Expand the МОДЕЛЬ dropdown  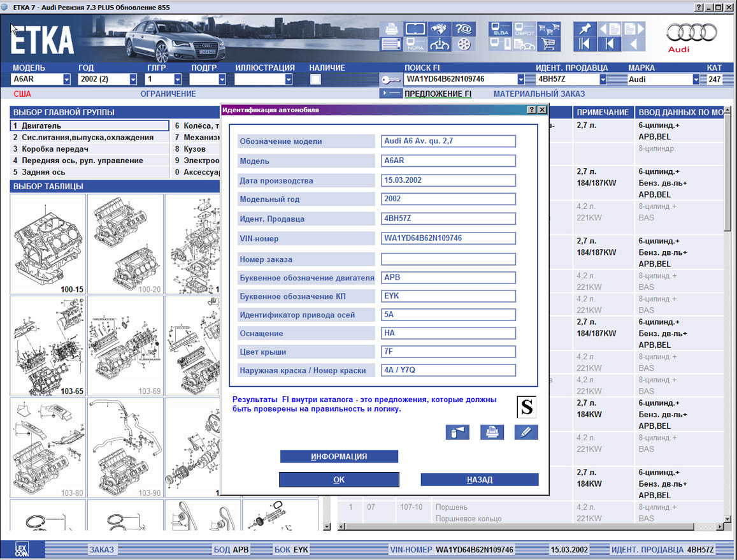coord(67,80)
